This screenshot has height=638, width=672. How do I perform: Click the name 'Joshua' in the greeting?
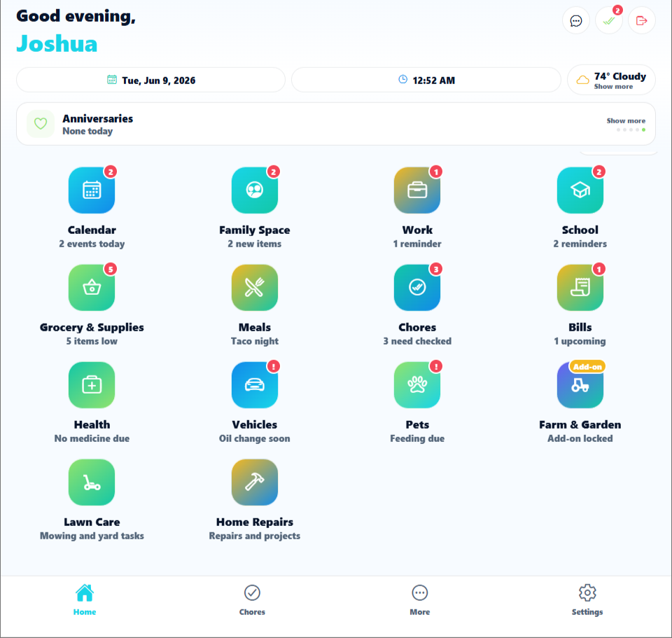click(57, 43)
